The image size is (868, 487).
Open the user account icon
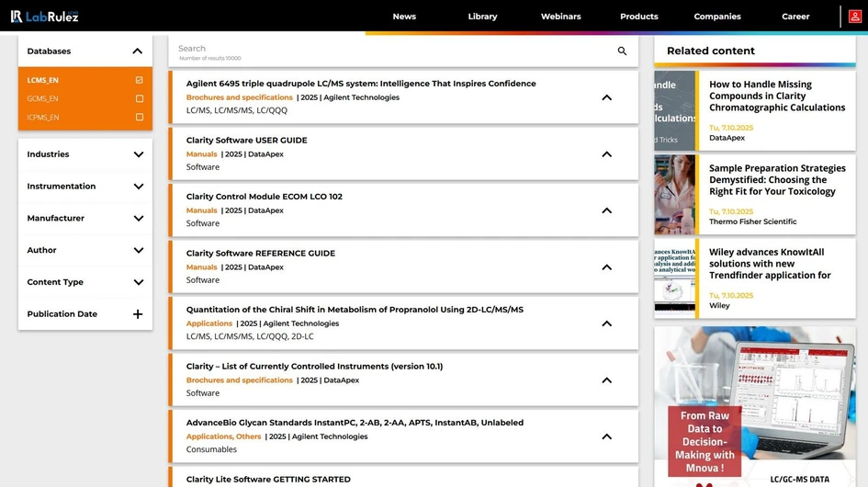click(x=854, y=17)
